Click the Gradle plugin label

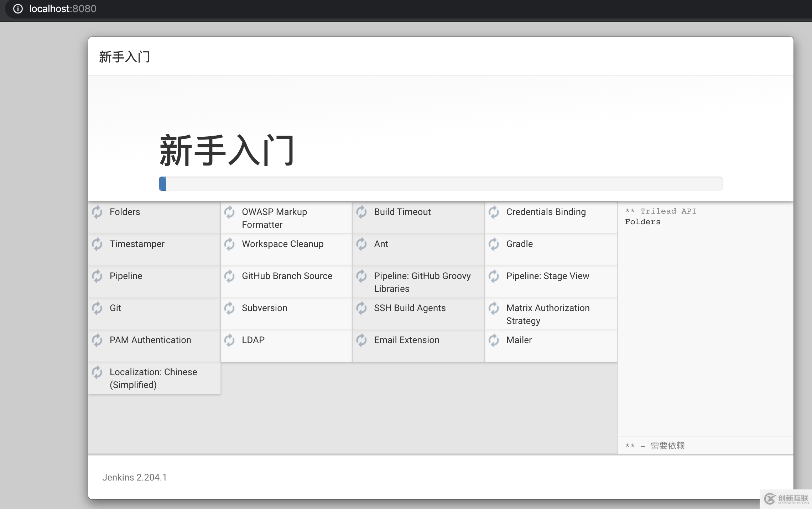tap(520, 244)
